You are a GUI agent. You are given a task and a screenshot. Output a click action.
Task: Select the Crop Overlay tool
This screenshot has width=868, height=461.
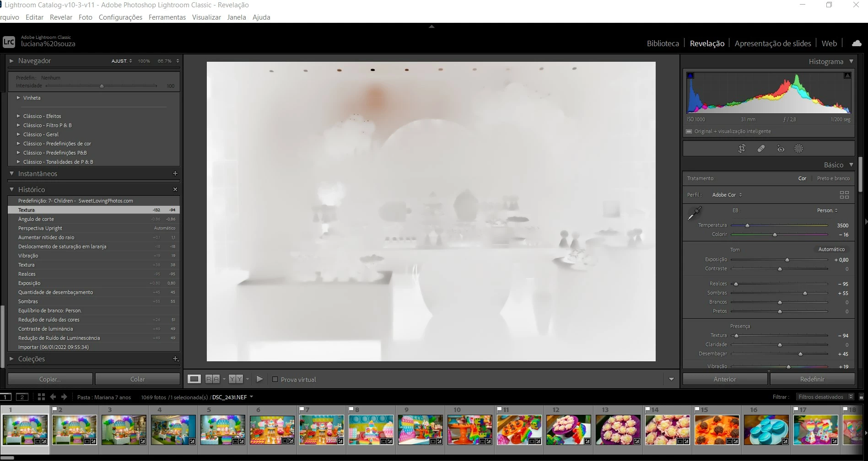(742, 149)
